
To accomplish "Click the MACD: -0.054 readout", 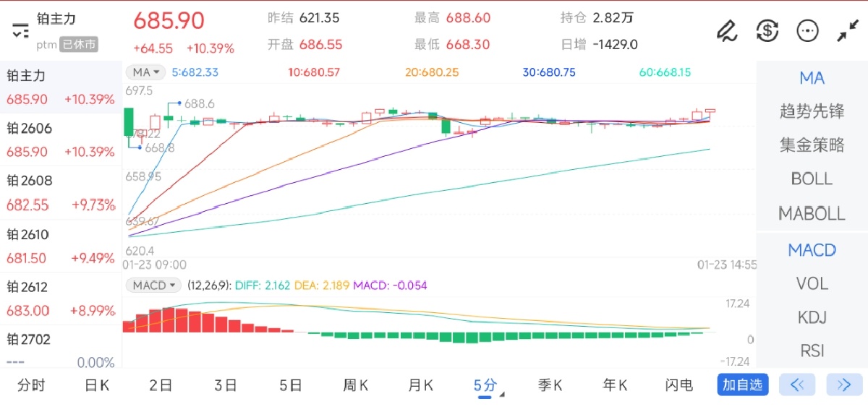I will click(390, 286).
